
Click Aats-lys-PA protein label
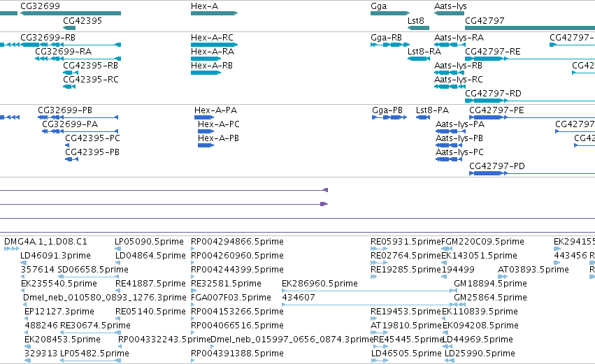pyautogui.click(x=460, y=124)
